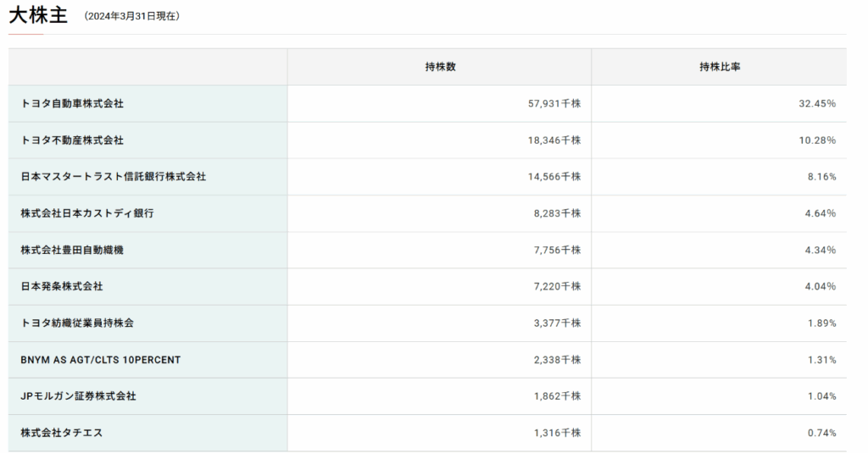
Task: Click the 大株主 section heading
Action: click(x=38, y=15)
